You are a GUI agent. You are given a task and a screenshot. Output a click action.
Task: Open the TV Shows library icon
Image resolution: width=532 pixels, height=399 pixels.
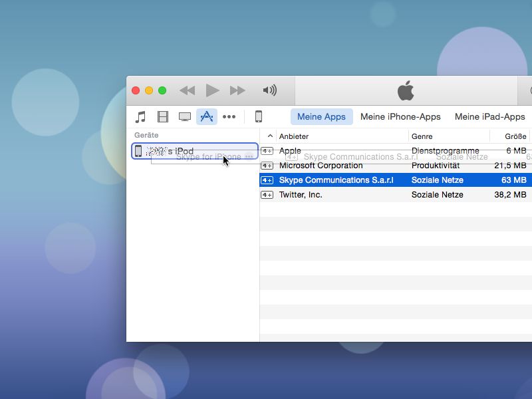(x=185, y=117)
